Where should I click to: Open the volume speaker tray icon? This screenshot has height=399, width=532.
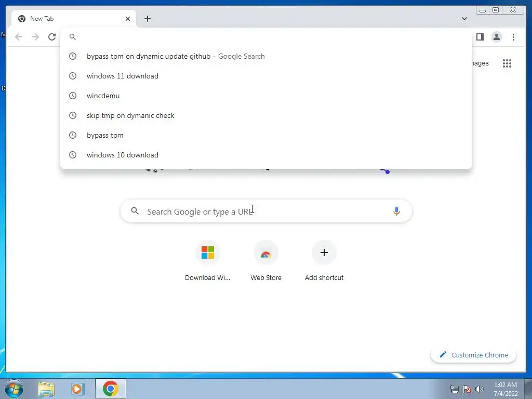coord(480,389)
